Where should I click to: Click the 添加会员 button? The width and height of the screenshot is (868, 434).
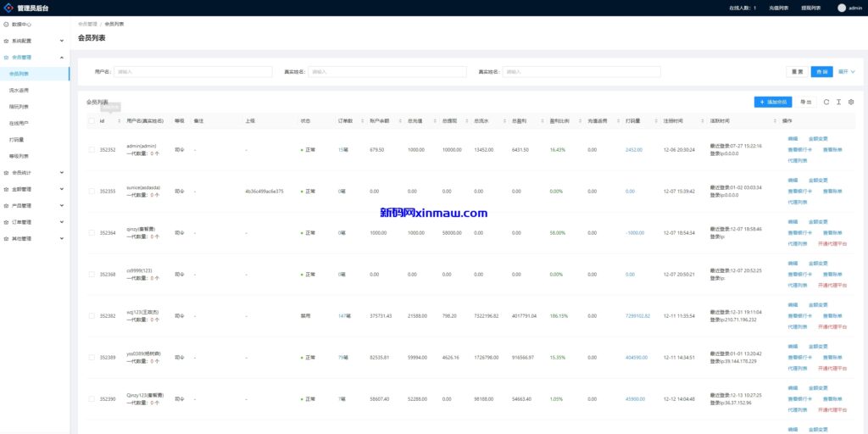pyautogui.click(x=772, y=102)
